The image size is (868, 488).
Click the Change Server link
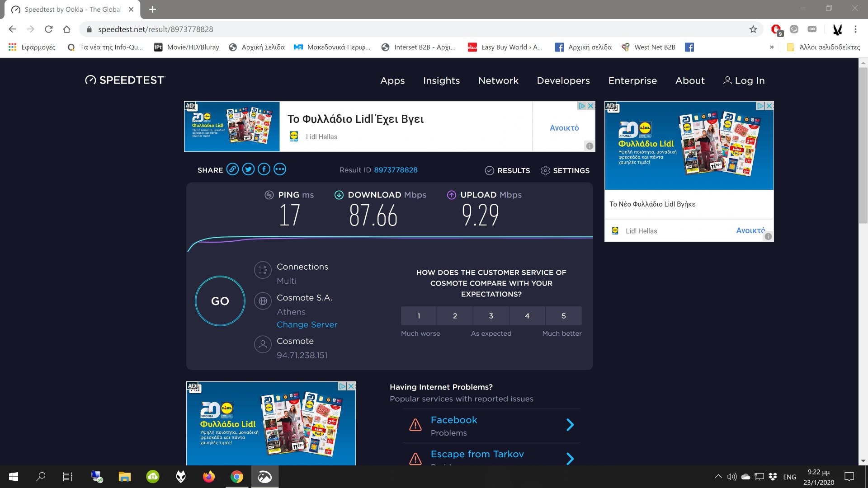point(307,324)
